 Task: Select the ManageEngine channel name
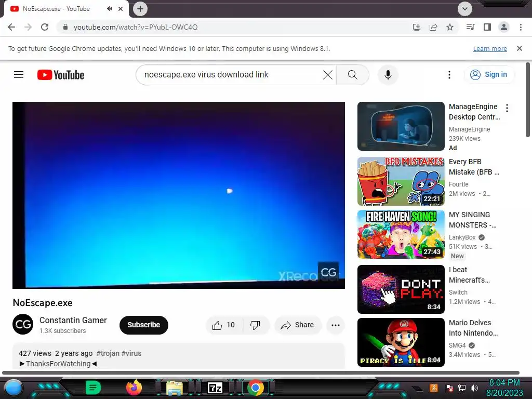(469, 129)
